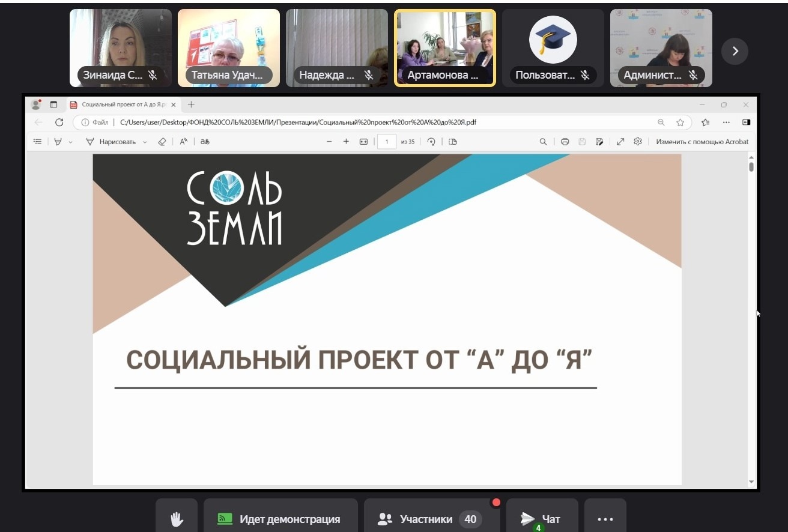Save PDF as with Save As icon
The width and height of the screenshot is (788, 532).
[599, 142]
